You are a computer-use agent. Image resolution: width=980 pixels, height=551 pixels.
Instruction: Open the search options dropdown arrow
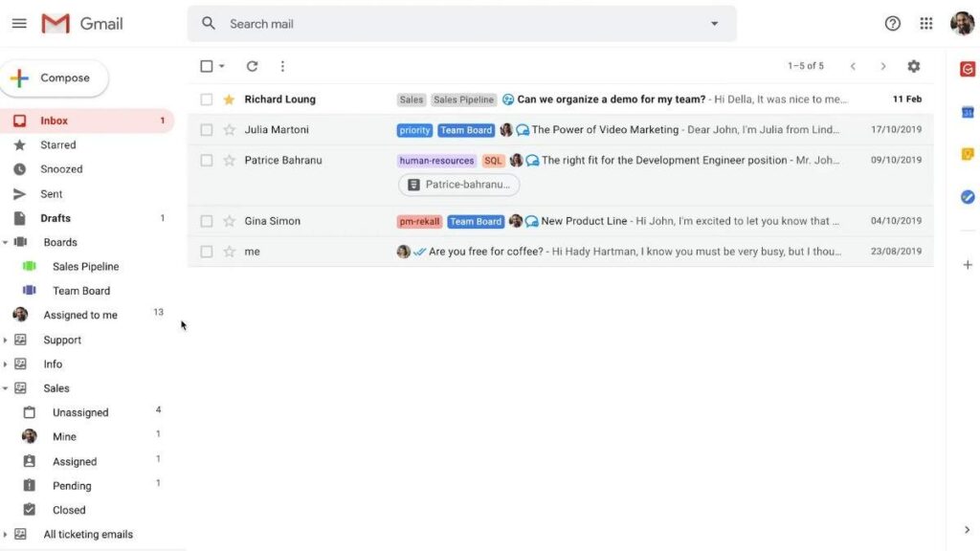coord(714,24)
